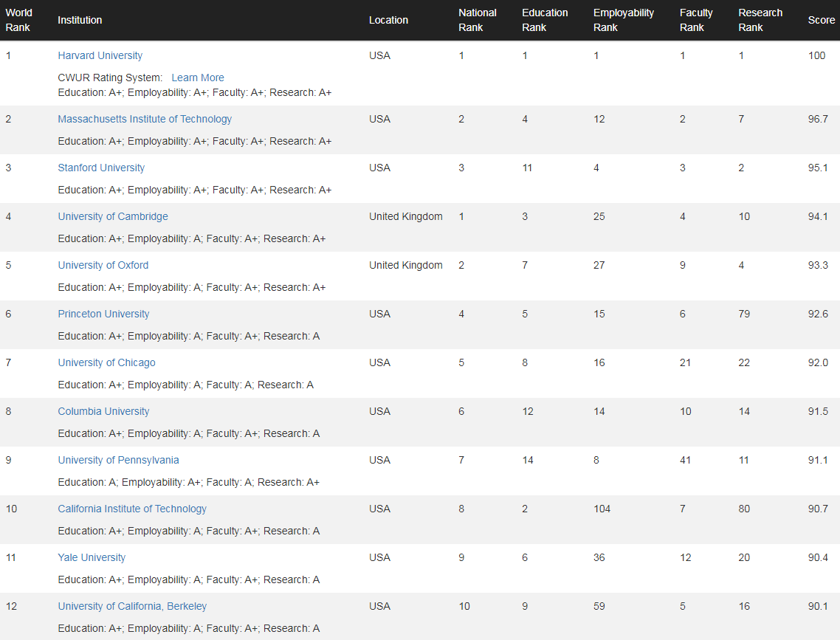Click Cambridge's employability rank 25

click(599, 216)
